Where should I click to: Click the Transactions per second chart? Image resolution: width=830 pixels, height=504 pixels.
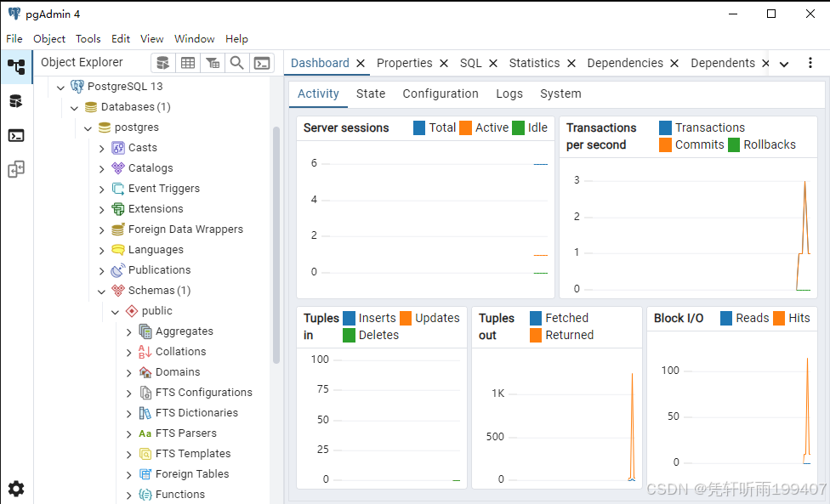click(x=688, y=228)
